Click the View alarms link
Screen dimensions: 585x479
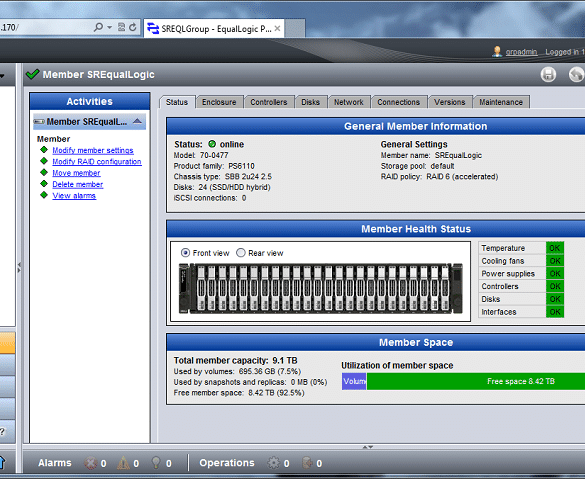(74, 195)
